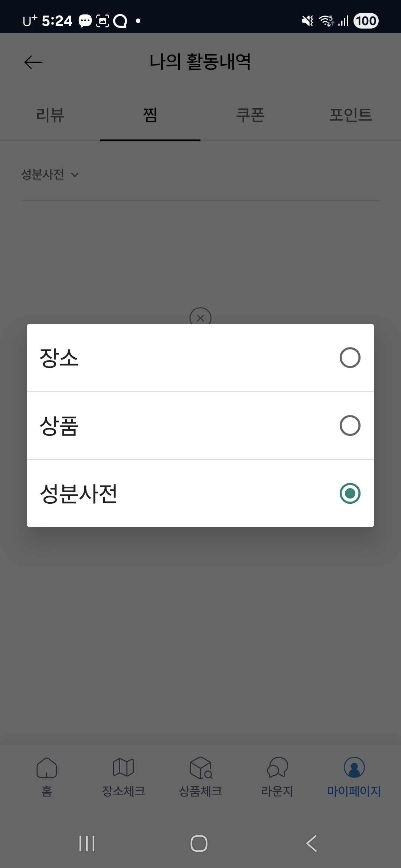Select the 성분사전 radio button
Viewport: 401px width, 868px height.
[x=350, y=493]
